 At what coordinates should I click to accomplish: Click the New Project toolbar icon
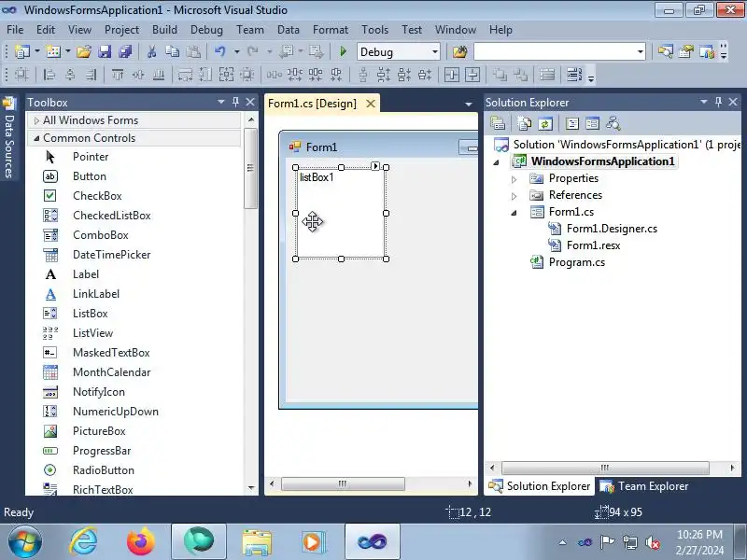tap(21, 51)
